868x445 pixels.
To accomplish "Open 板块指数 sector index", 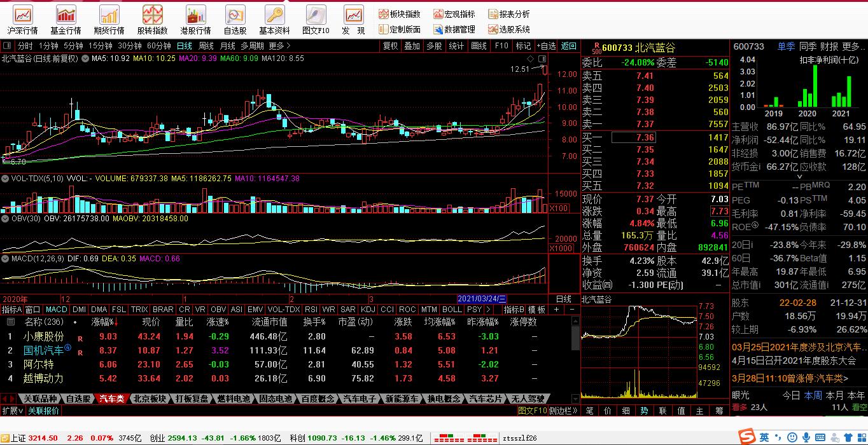I will (x=399, y=14).
